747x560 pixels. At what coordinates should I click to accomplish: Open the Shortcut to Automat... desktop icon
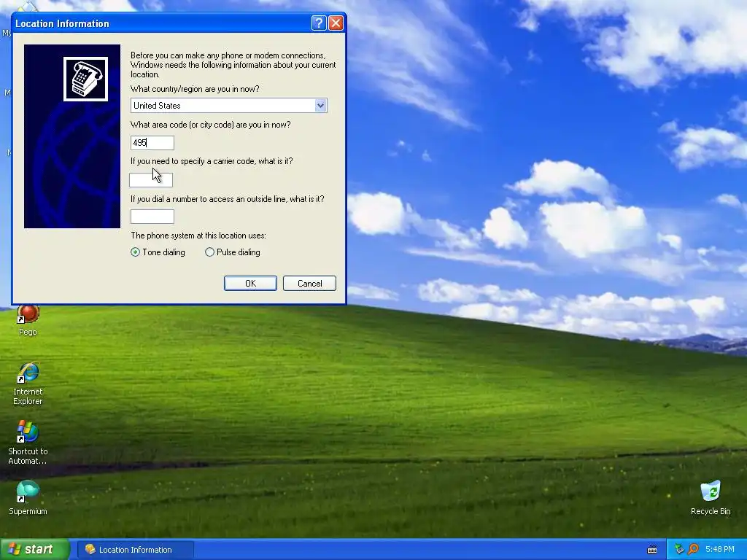click(28, 443)
